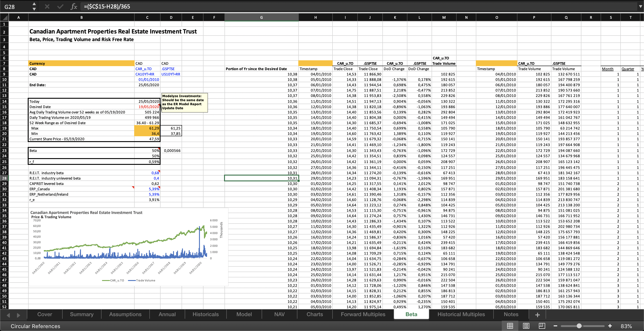Image resolution: width=644 pixels, height=331 pixels.
Task: Select the Portion of Yr heading cell
Action: (x=261, y=69)
